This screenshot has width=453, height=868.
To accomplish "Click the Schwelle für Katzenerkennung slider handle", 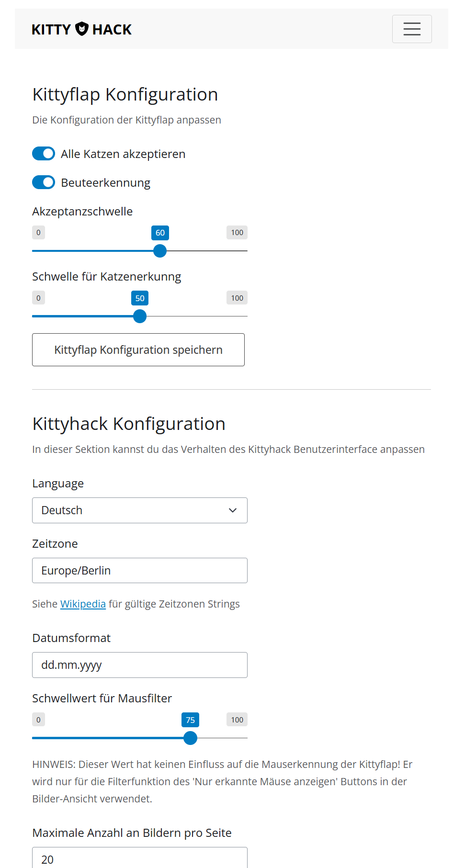I will (140, 316).
